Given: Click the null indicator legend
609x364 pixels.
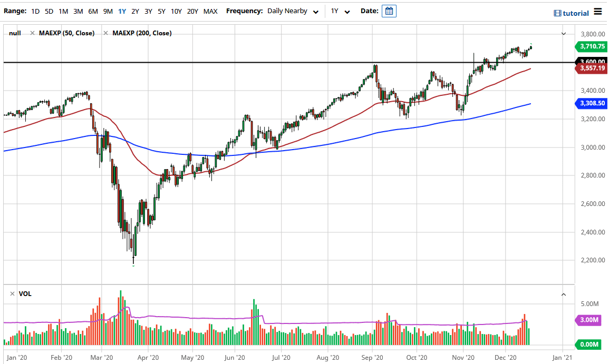Looking at the screenshot, I should [x=15, y=33].
